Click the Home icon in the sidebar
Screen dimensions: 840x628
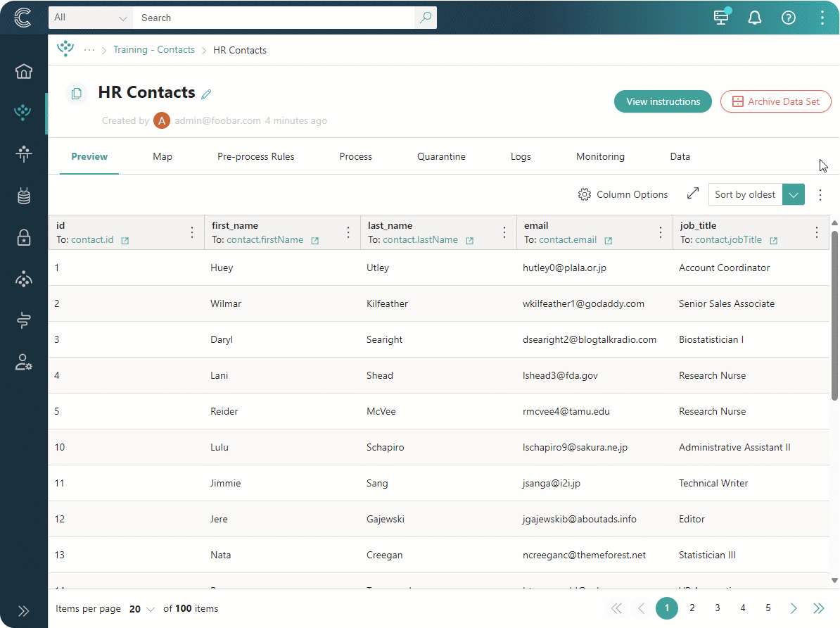[x=24, y=71]
